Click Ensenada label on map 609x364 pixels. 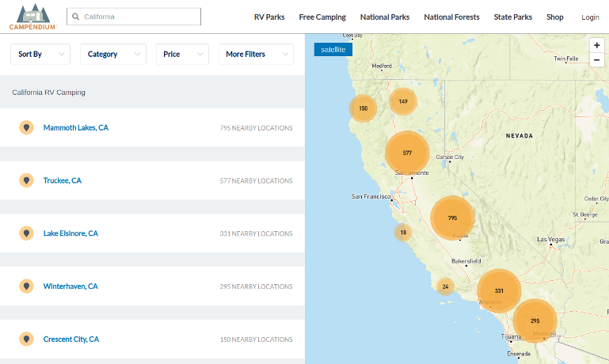click(519, 354)
